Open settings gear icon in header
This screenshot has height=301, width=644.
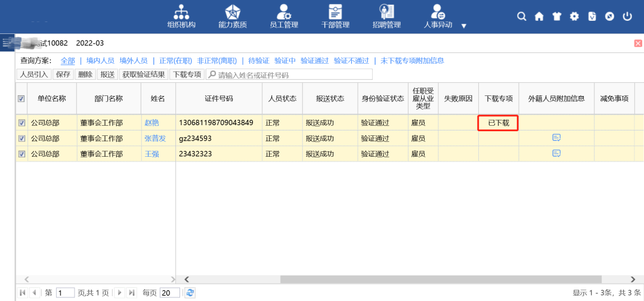coord(574,17)
